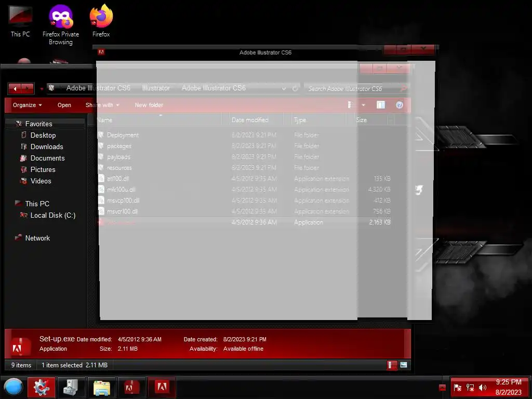Click the Type column header

tap(319, 120)
